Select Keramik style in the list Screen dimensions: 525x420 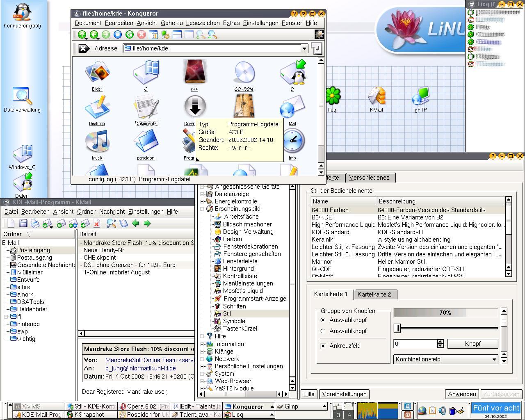click(408, 240)
